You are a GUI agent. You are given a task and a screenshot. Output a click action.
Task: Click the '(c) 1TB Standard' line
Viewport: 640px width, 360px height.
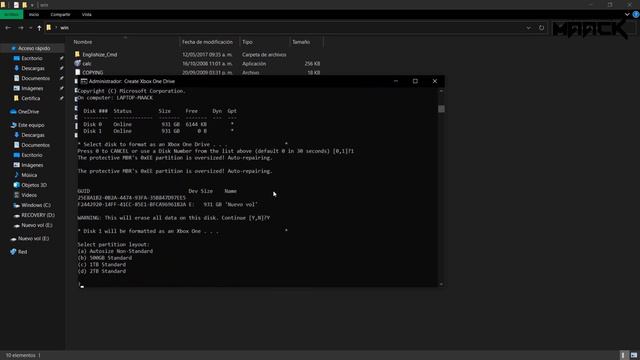(x=102, y=264)
